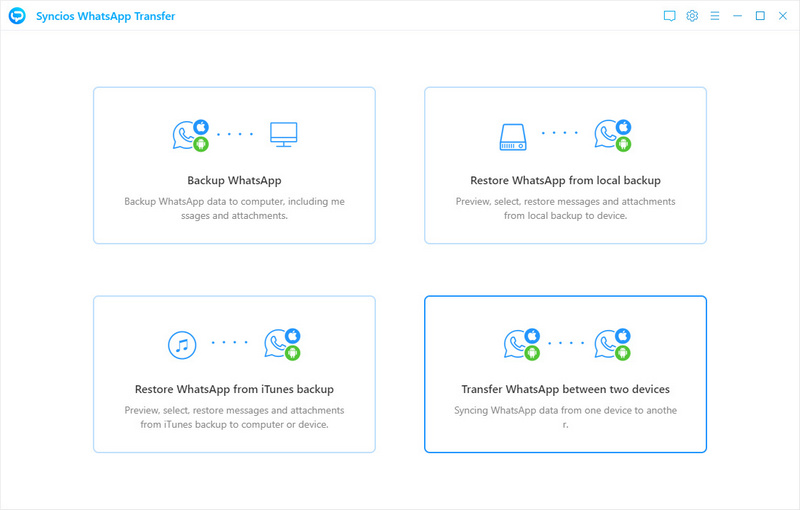
Task: Select Restore WhatsApp from iTunes backup title
Action: click(x=234, y=389)
